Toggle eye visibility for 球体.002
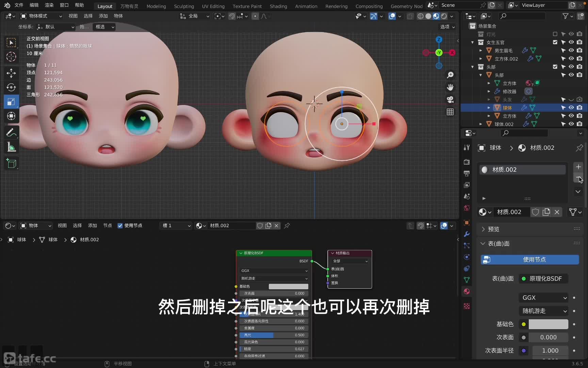Viewport: 588px width, 368px height. [x=571, y=124]
